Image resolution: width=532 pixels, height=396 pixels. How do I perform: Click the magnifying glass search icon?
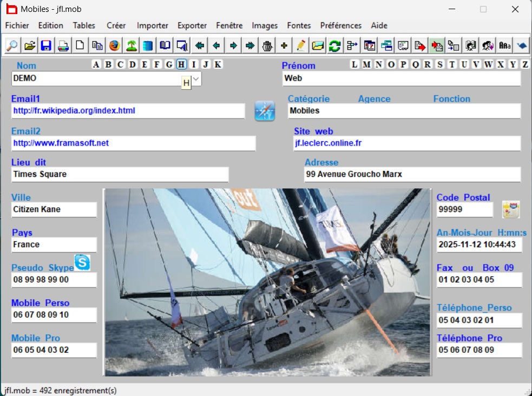point(12,45)
